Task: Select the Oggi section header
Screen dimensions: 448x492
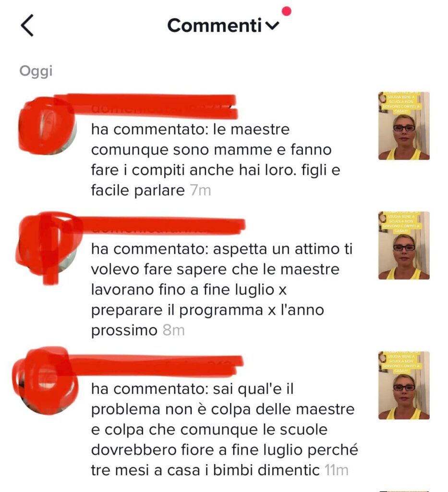Action: pos(36,71)
